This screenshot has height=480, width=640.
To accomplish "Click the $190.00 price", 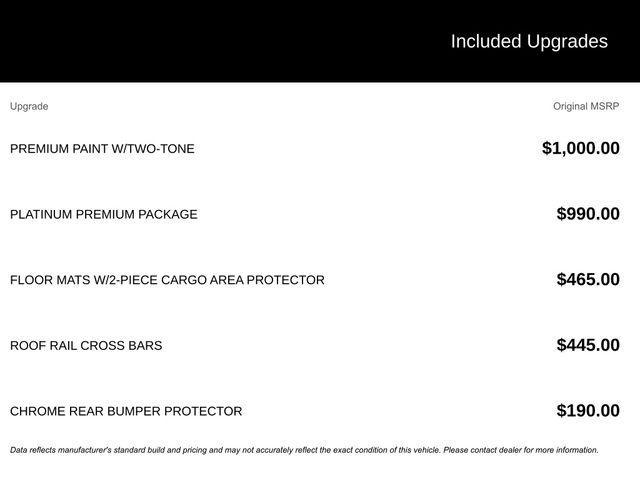I will click(588, 411).
